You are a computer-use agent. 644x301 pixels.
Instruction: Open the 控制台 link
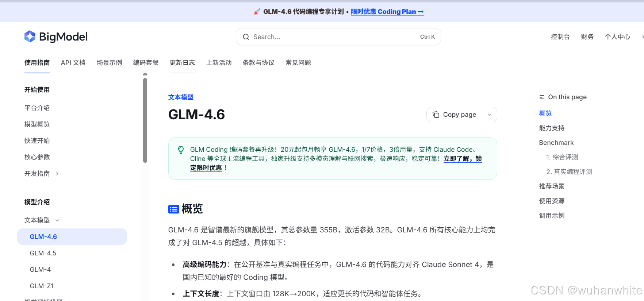pos(560,37)
